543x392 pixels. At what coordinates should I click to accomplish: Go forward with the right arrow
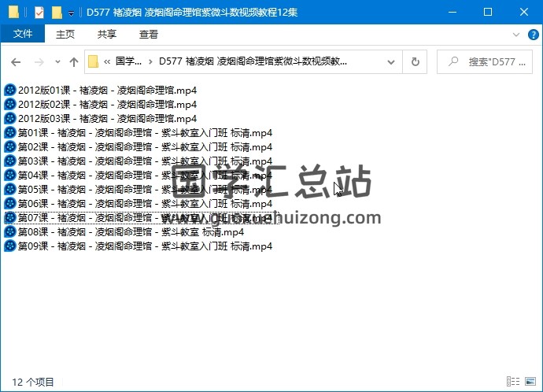pyautogui.click(x=39, y=62)
